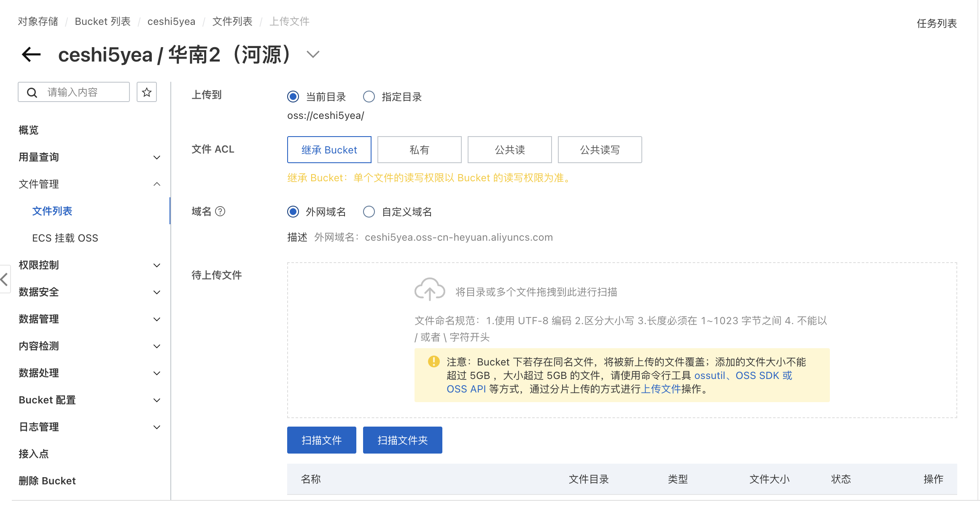Choose the 私有 ACL option

419,150
